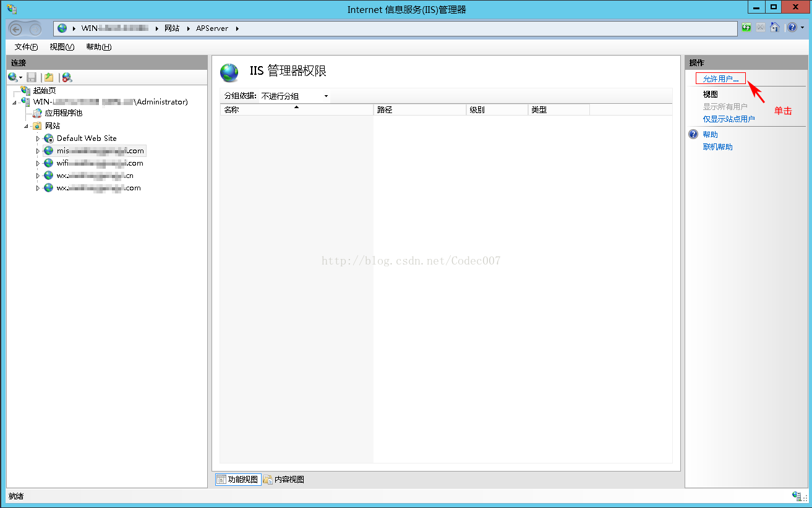Sort by the 名称 column header

[296, 110]
